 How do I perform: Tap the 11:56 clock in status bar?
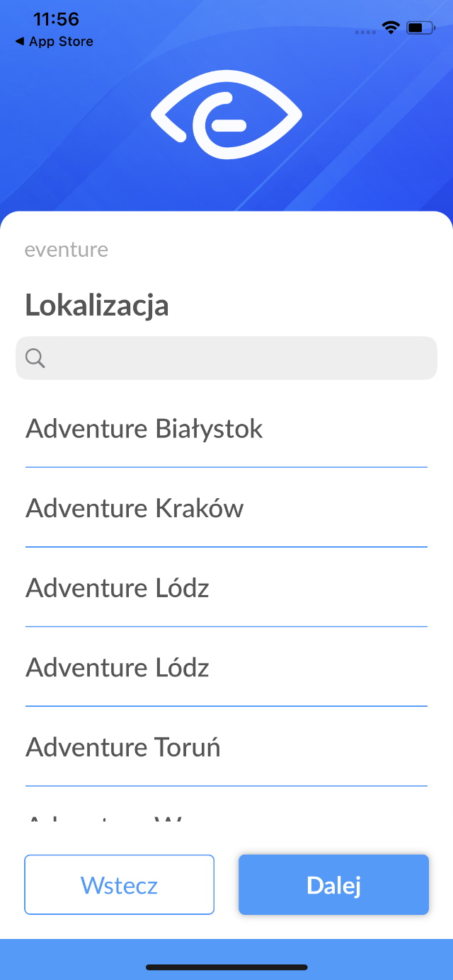[x=56, y=19]
